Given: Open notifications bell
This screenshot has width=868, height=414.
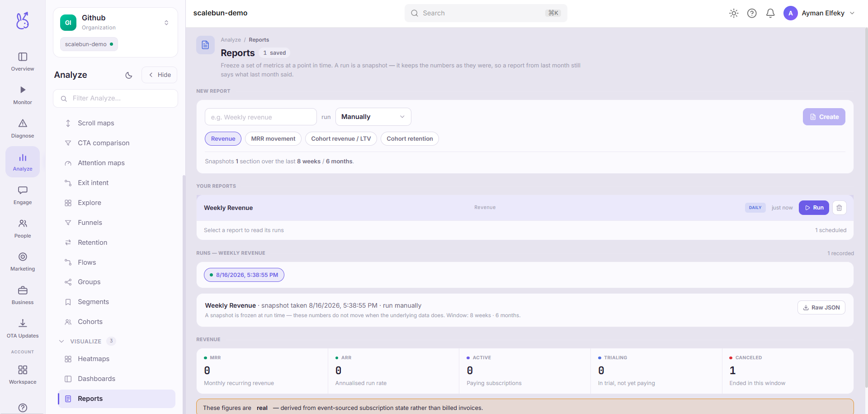Looking at the screenshot, I should [770, 13].
